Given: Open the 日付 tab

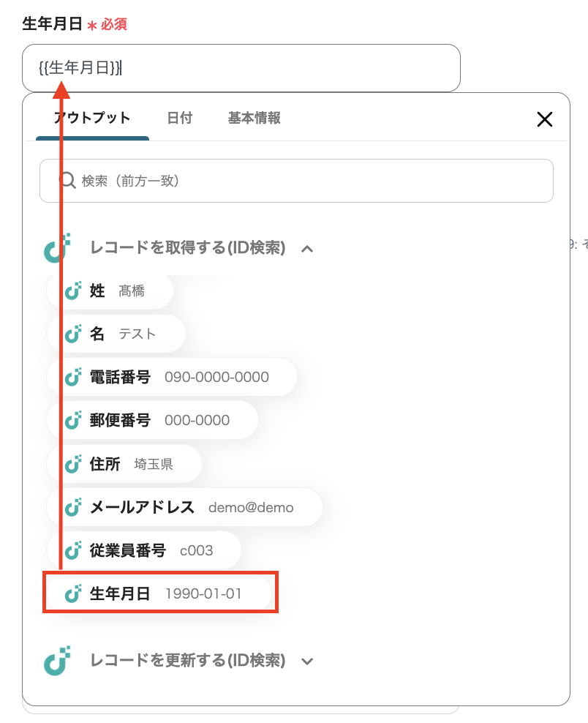Looking at the screenshot, I should click(179, 118).
